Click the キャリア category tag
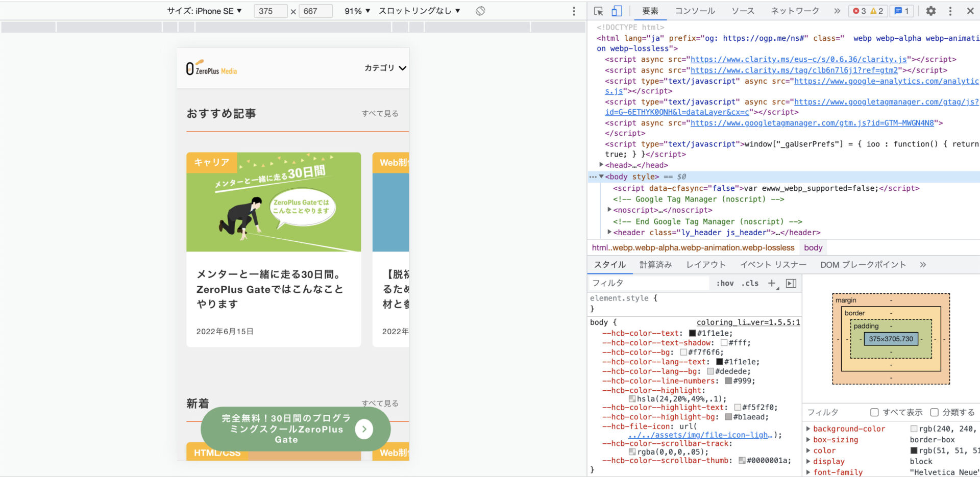The width and height of the screenshot is (980, 477). [x=211, y=162]
